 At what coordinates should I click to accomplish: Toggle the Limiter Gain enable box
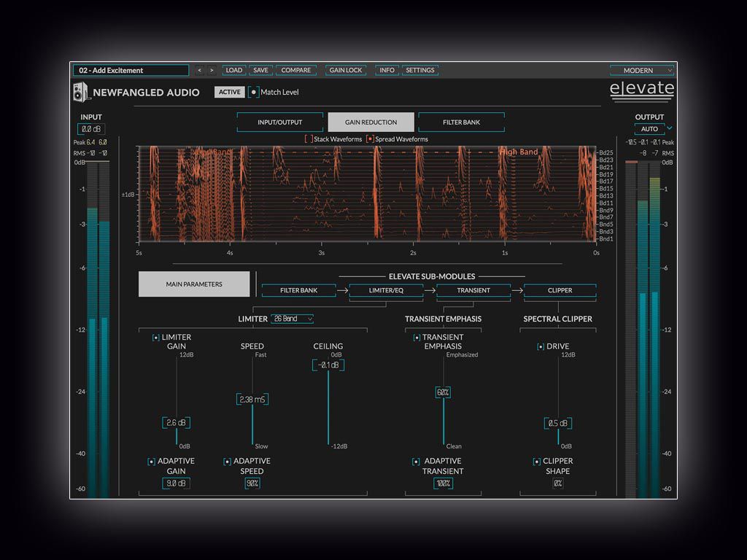point(156,338)
